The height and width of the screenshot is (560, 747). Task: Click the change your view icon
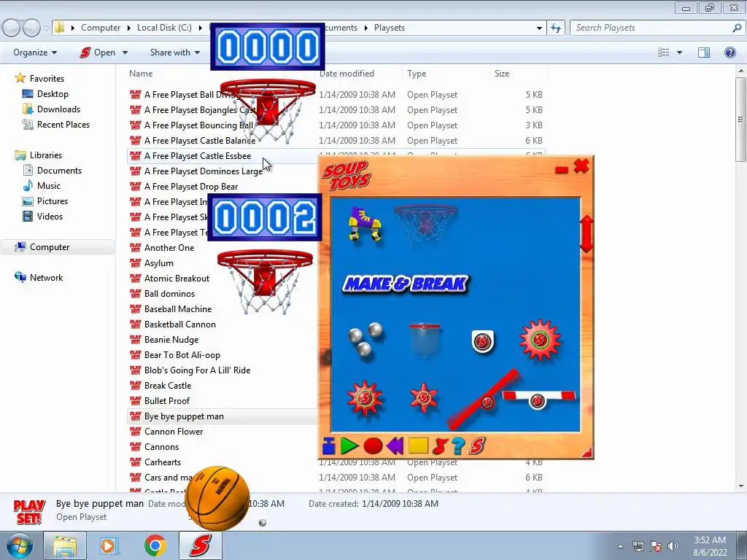(664, 52)
